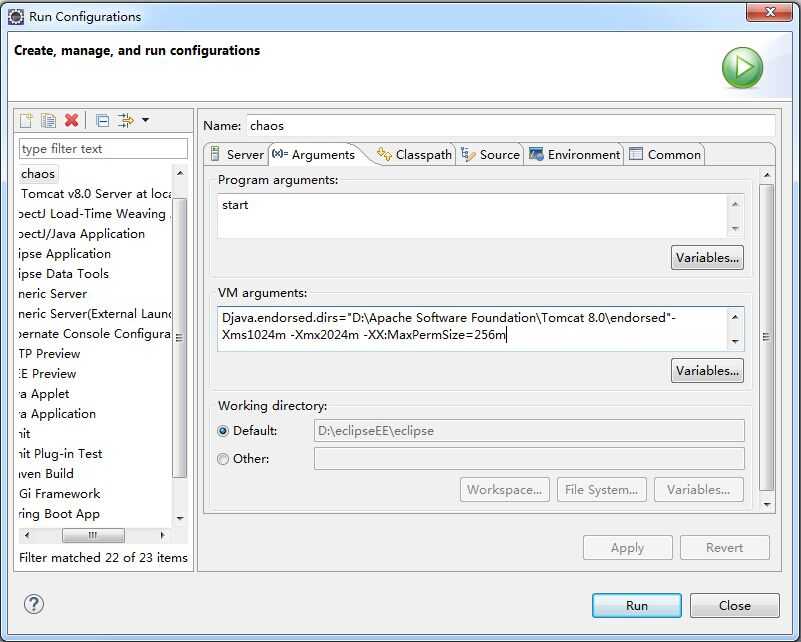Click configuration list scroll down arrow
The width and height of the screenshot is (801, 642).
(180, 518)
